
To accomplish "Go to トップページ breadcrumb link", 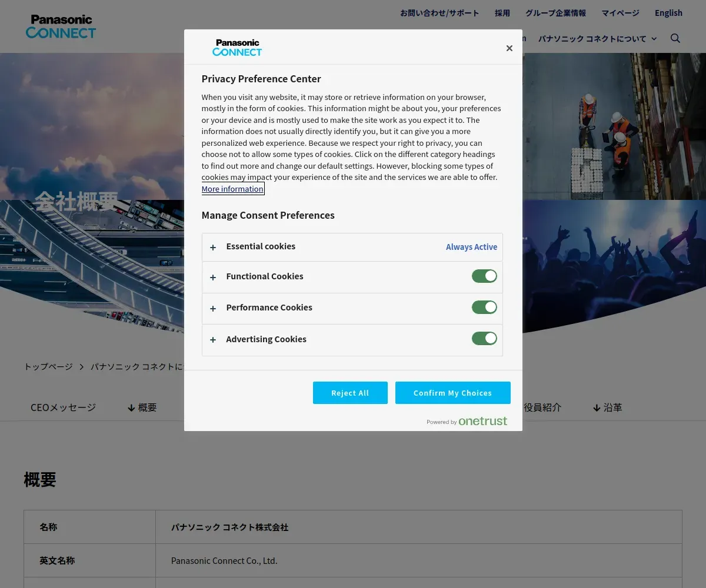I will (48, 367).
